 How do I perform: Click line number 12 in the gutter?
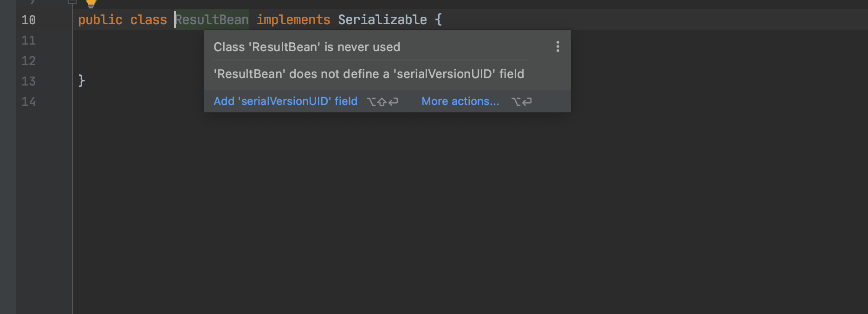pyautogui.click(x=28, y=61)
